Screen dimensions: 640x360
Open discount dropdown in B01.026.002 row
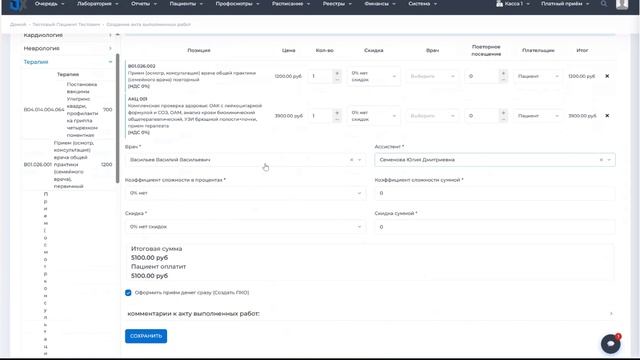point(373,76)
